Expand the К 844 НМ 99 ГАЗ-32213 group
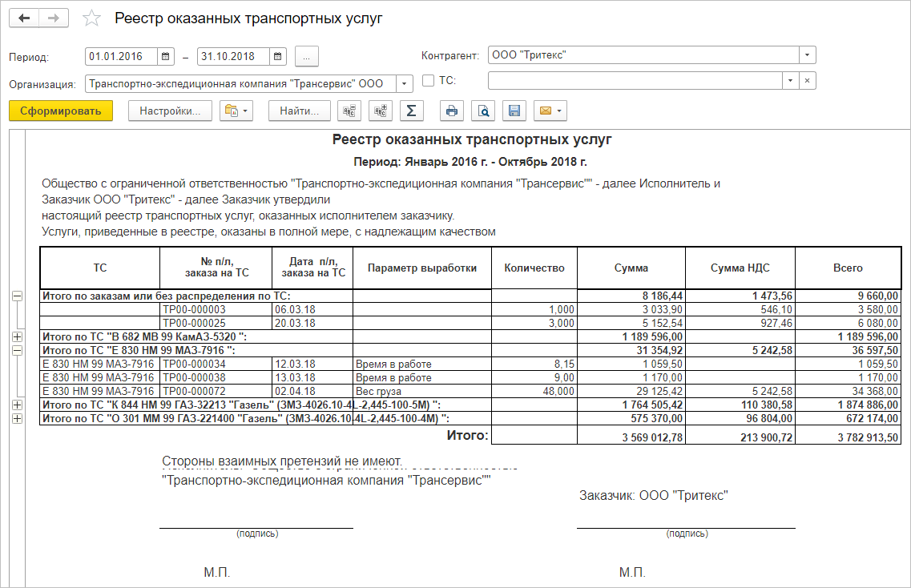The width and height of the screenshot is (911, 588). (x=18, y=405)
